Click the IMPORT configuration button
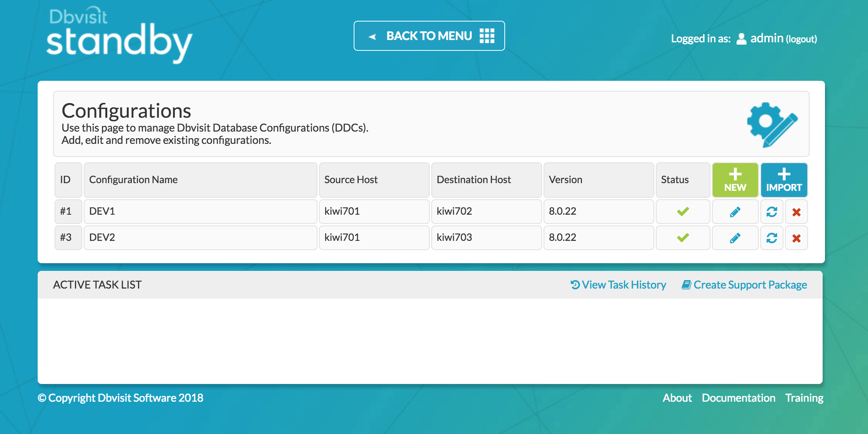 coord(784,180)
